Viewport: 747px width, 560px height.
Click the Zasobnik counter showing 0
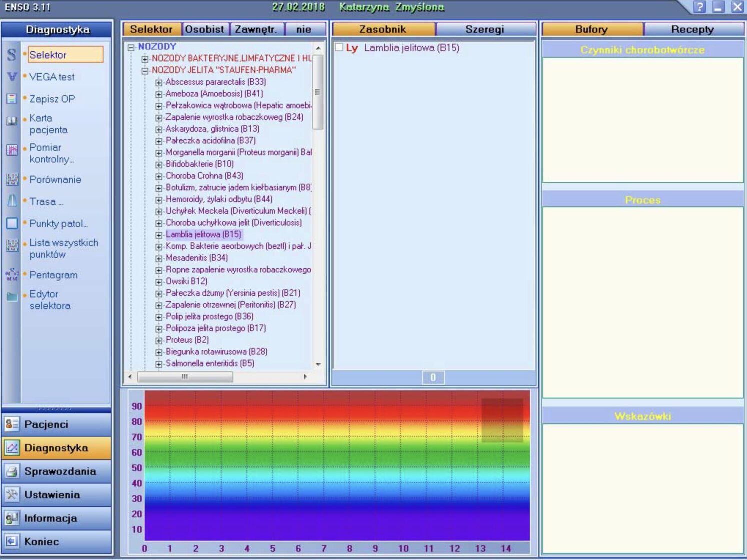[x=433, y=377]
